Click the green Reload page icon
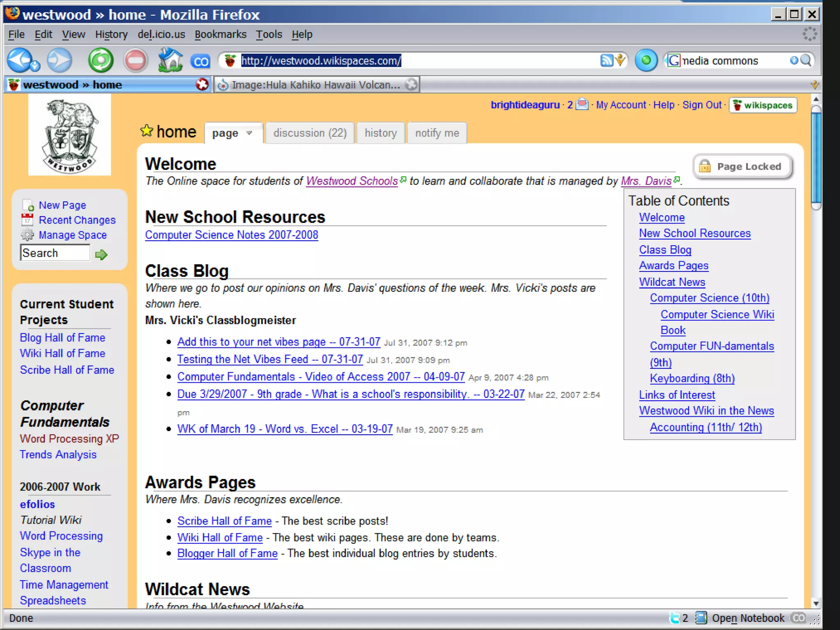Screen dimensions: 840x630 (100, 61)
